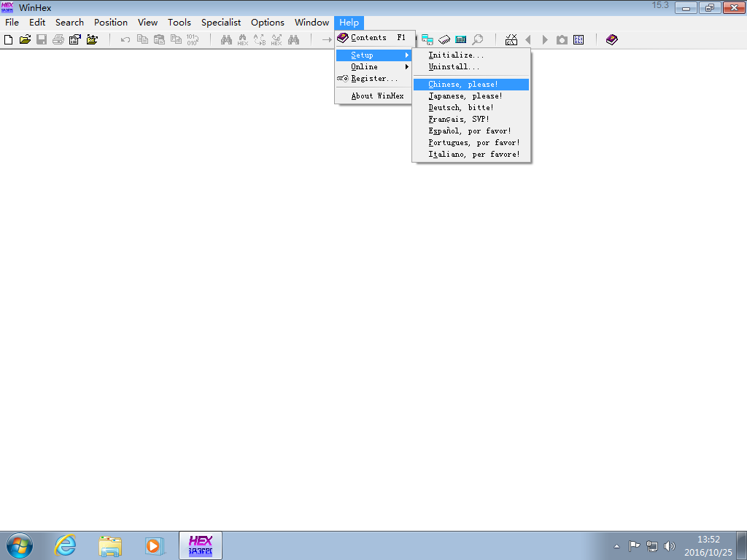
Task: Expand the Setup submenu entry
Action: tap(374, 55)
